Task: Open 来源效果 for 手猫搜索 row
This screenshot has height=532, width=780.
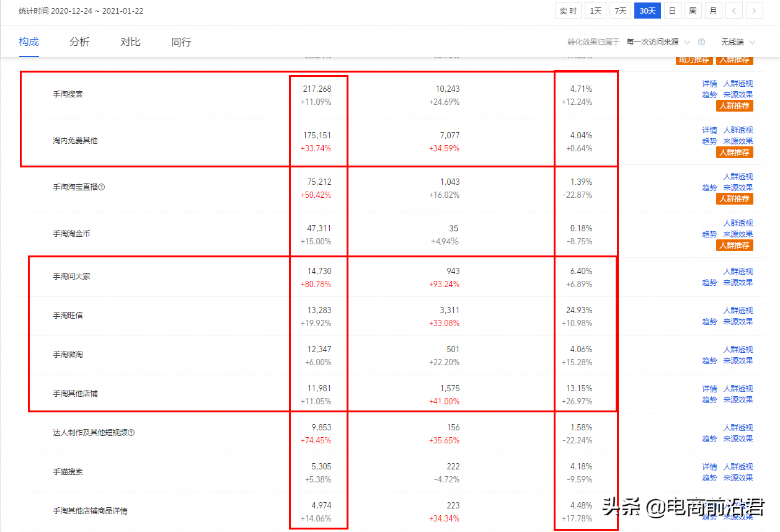Action: 738,478
